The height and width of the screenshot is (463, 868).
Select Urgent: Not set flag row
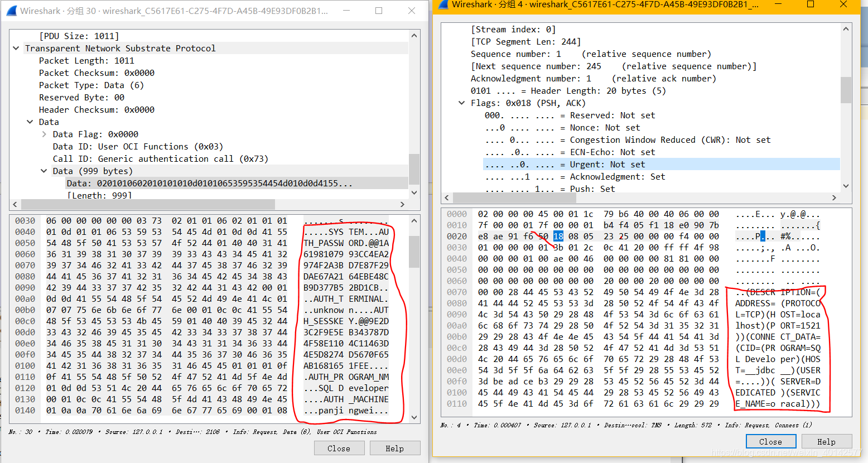point(662,165)
